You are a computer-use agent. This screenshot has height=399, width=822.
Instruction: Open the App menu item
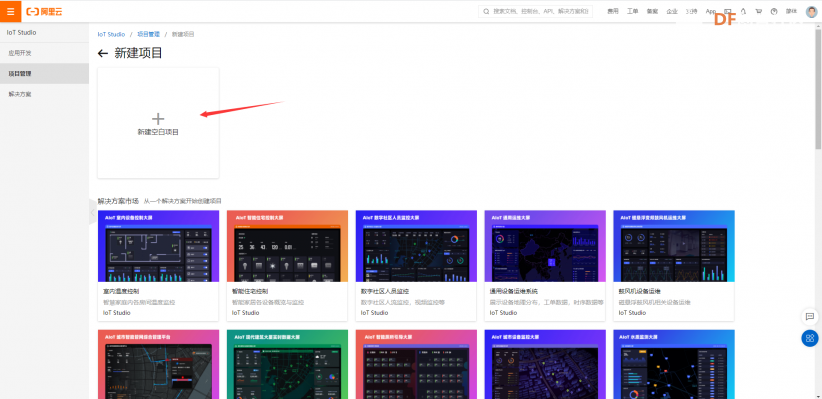click(710, 12)
